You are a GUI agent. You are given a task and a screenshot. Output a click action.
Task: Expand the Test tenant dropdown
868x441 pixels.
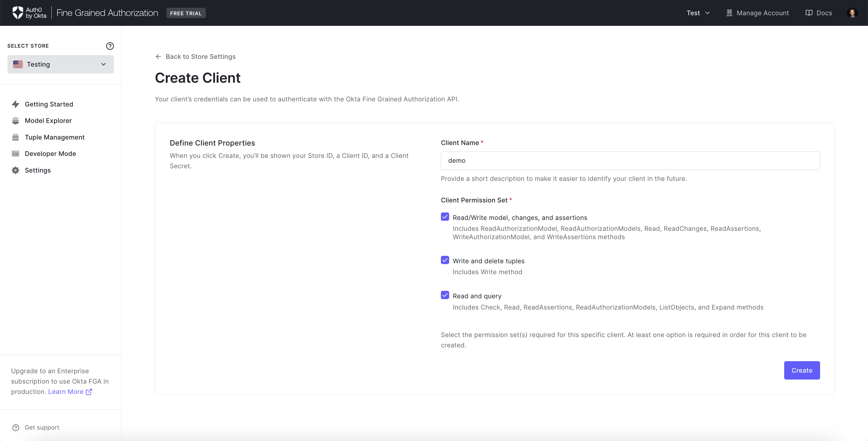click(698, 13)
